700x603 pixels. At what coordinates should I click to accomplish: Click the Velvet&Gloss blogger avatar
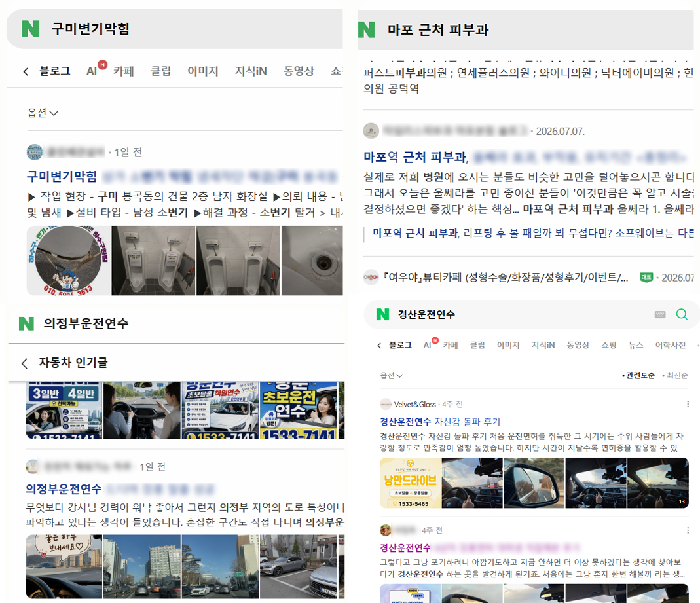coord(385,404)
